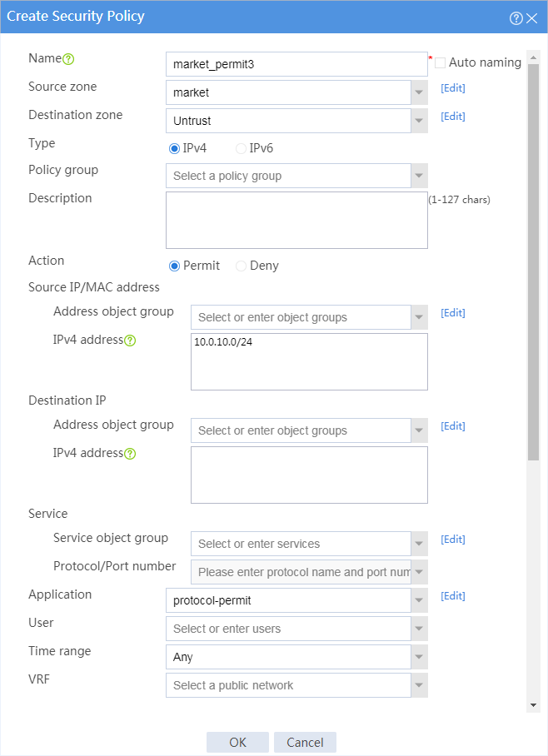The width and height of the screenshot is (548, 756).
Task: Select the Permit action radio button
Action: click(174, 266)
